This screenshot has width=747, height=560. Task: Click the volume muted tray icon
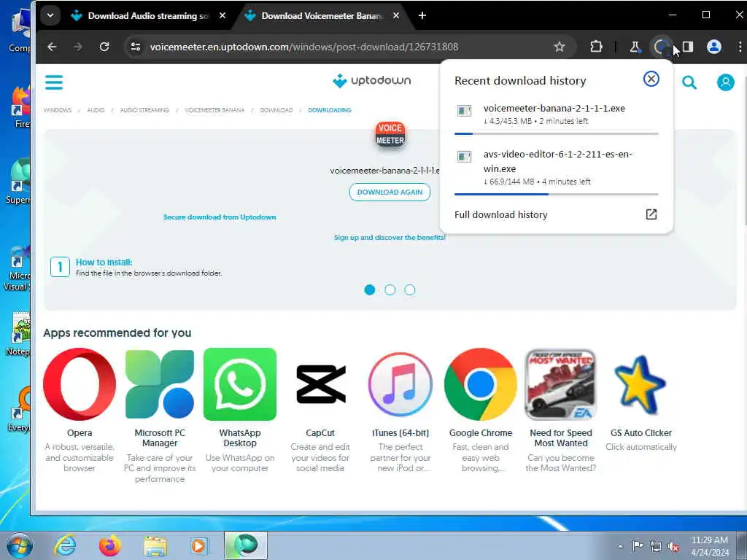click(x=673, y=546)
